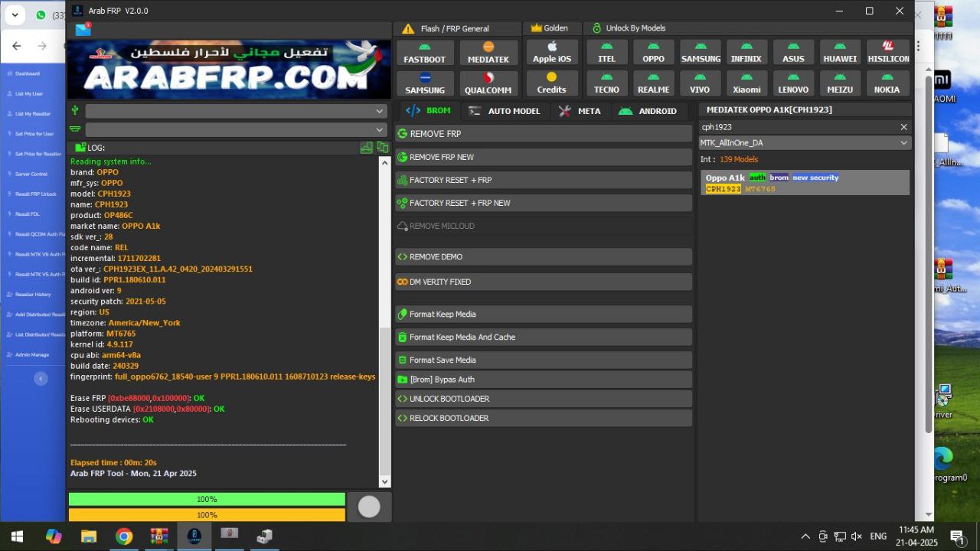
Task: Choose NOKIA brand unlock
Action: [887, 83]
